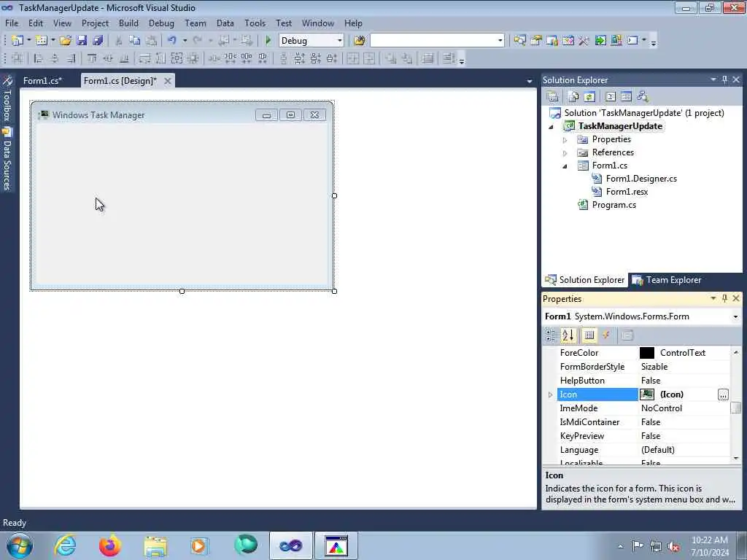Expand the Icon property row arrow
This screenshot has height=560, width=747.
pyautogui.click(x=550, y=394)
